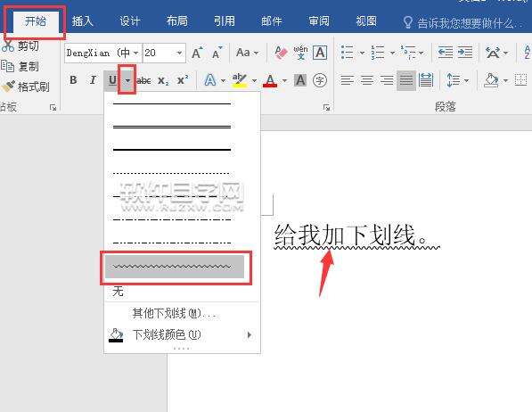The image size is (532, 412).
Task: Open the font name DengXian dropdown
Action: pos(135,53)
